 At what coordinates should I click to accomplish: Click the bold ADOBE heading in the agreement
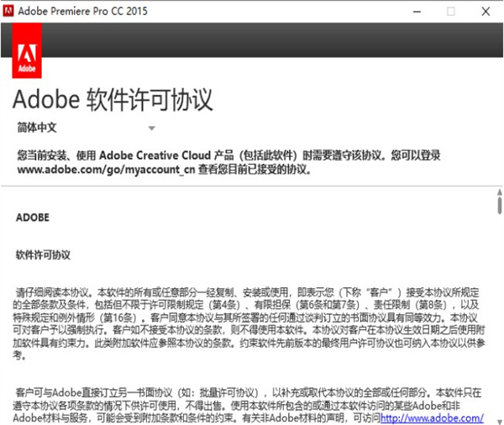click(33, 218)
